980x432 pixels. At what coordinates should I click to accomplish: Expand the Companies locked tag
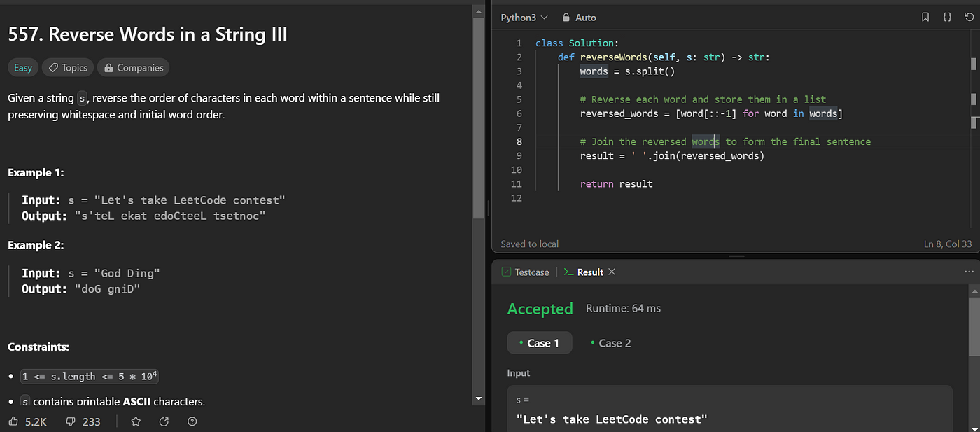tap(133, 68)
